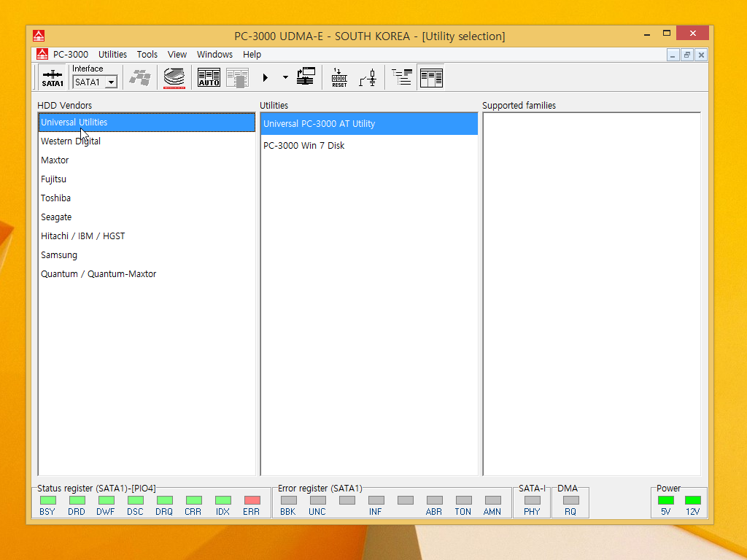Click the IDX status indicator
The width and height of the screenshot is (747, 560).
[x=223, y=500]
